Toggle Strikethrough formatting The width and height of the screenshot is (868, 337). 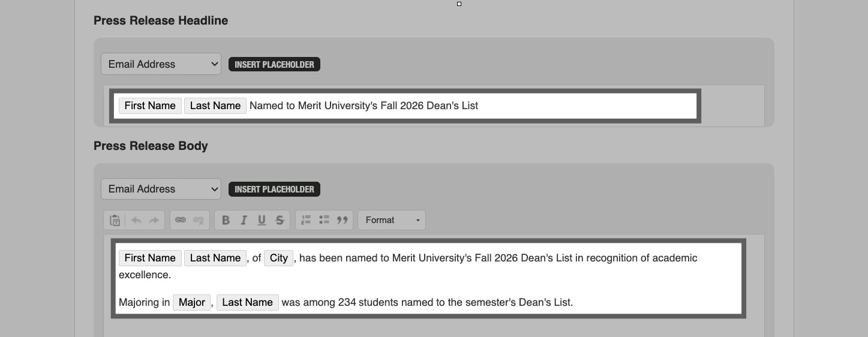pyautogui.click(x=280, y=220)
